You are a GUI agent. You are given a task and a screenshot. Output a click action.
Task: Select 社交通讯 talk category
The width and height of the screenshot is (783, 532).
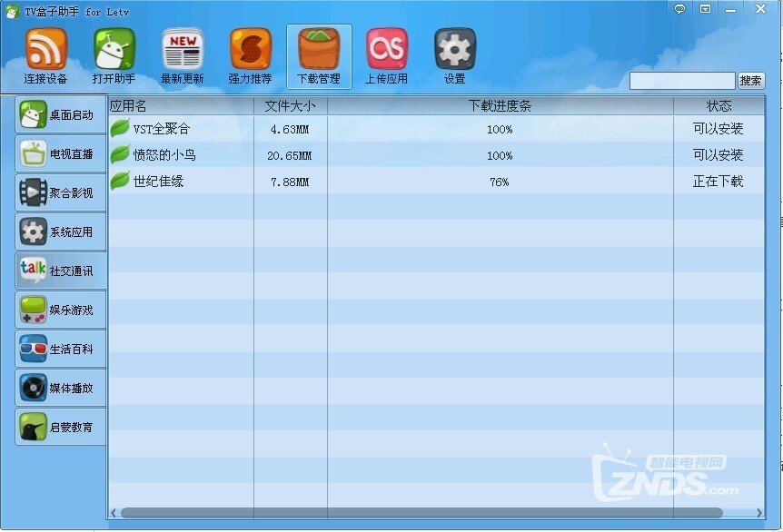pos(61,271)
